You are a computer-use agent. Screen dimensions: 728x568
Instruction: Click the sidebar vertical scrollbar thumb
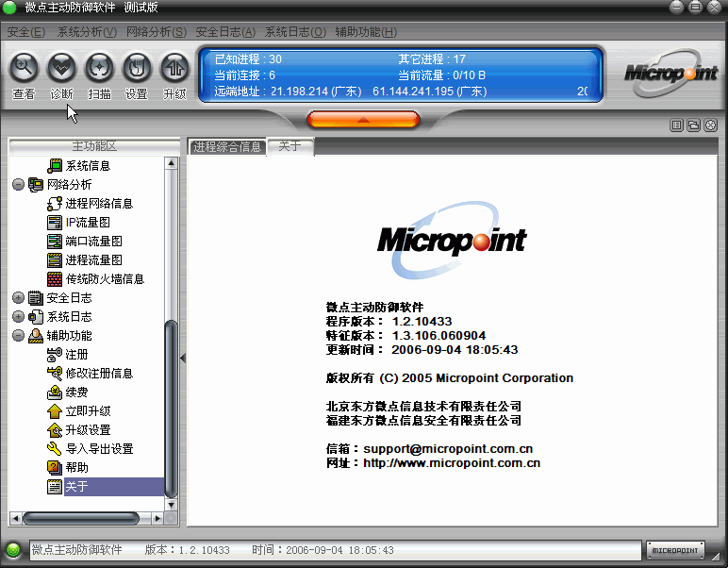coord(172,409)
